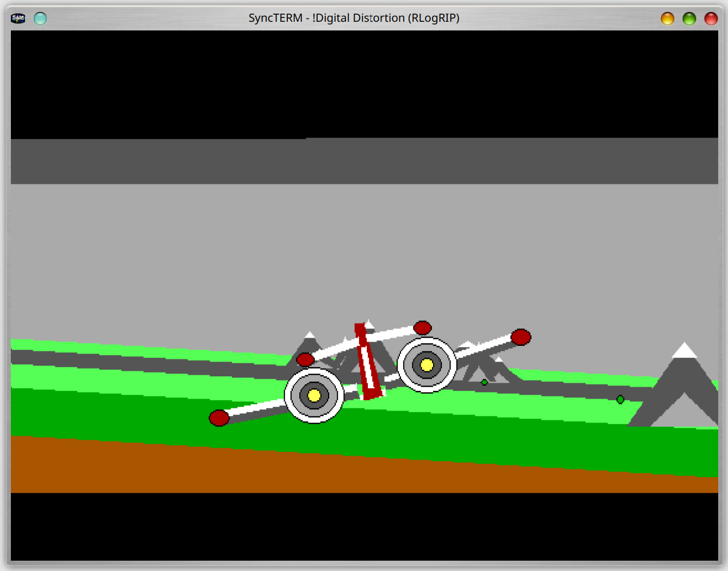728x571 pixels.
Task: Click the snowy peak above the left wheel
Action: pos(310,342)
